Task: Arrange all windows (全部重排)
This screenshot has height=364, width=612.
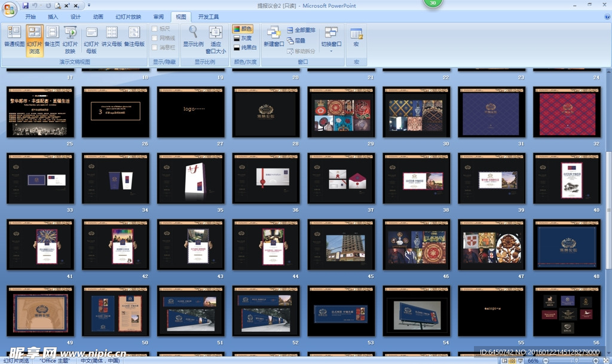Action: [301, 30]
